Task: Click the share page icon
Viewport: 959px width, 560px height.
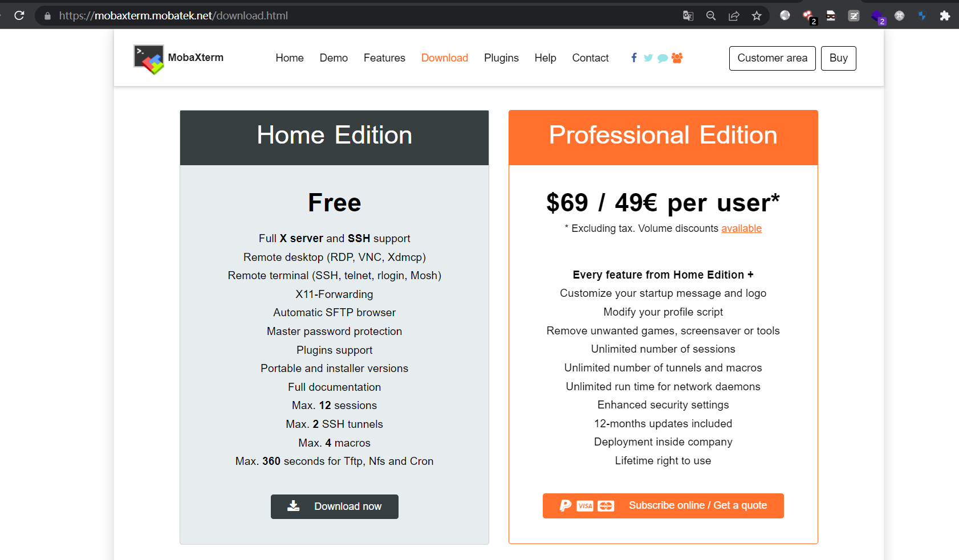Action: (734, 15)
